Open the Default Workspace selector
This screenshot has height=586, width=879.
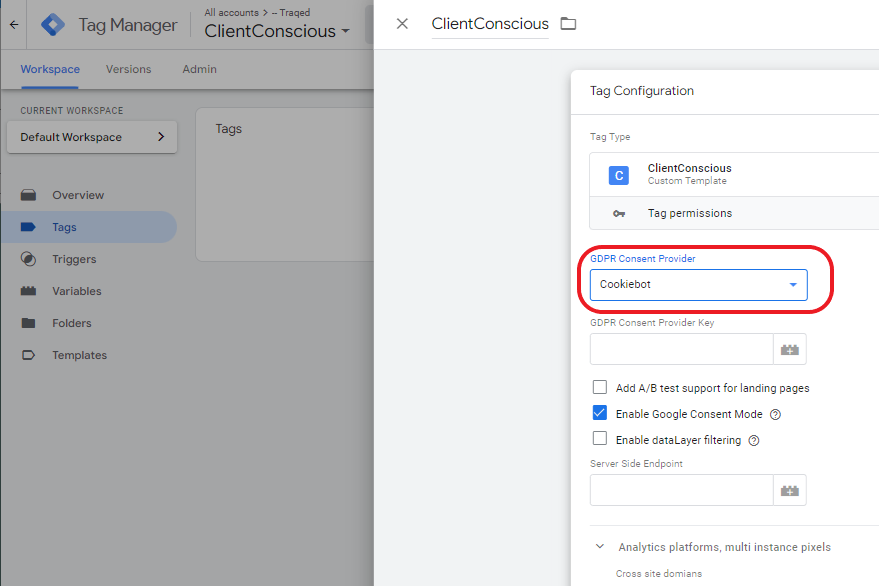(x=92, y=137)
